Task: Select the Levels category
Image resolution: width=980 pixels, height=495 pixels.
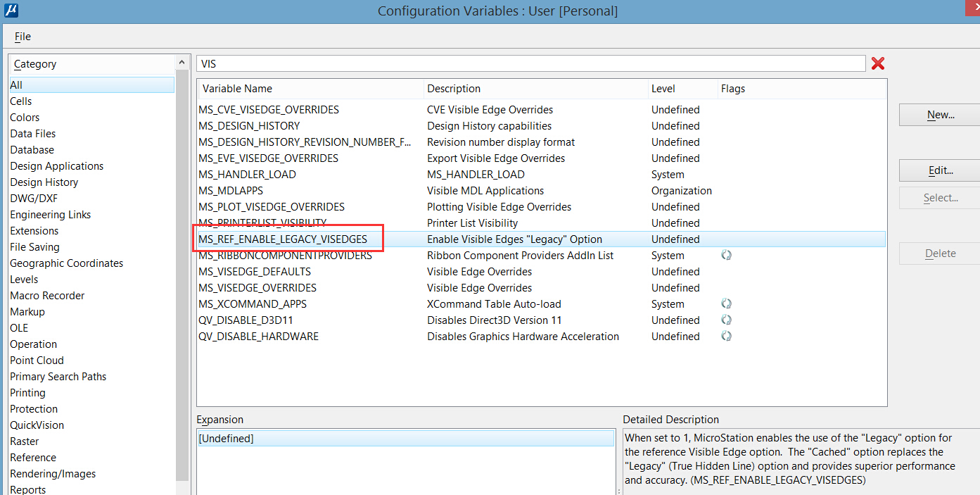Action: tap(24, 280)
